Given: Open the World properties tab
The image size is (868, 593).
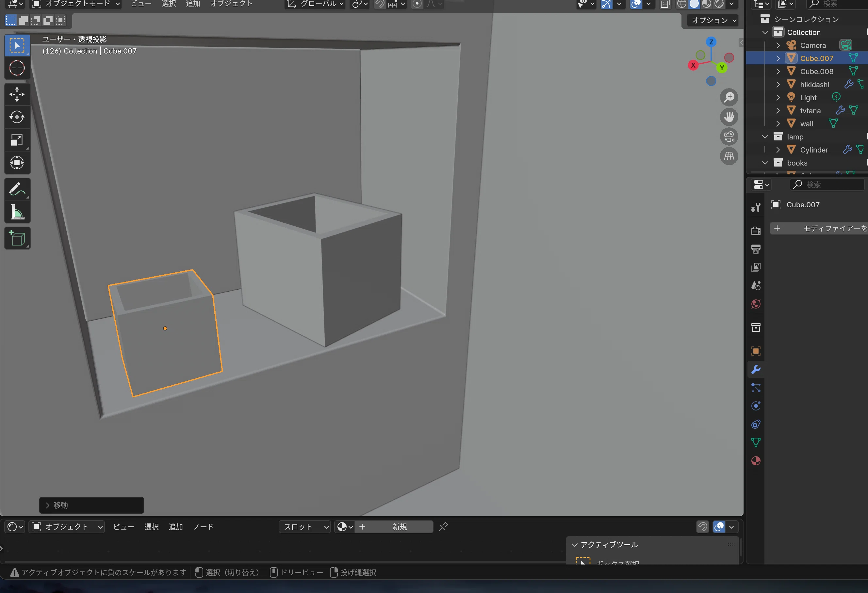Looking at the screenshot, I should [x=756, y=304].
